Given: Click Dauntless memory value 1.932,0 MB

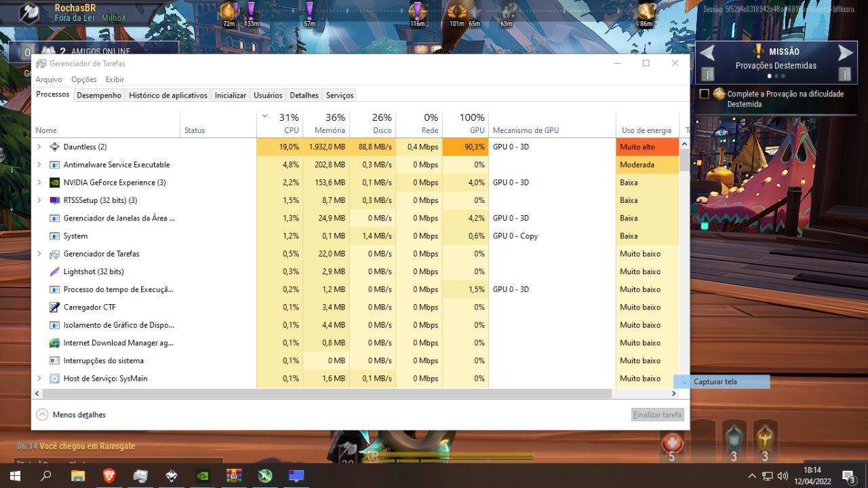Looking at the screenshot, I should (x=327, y=147).
